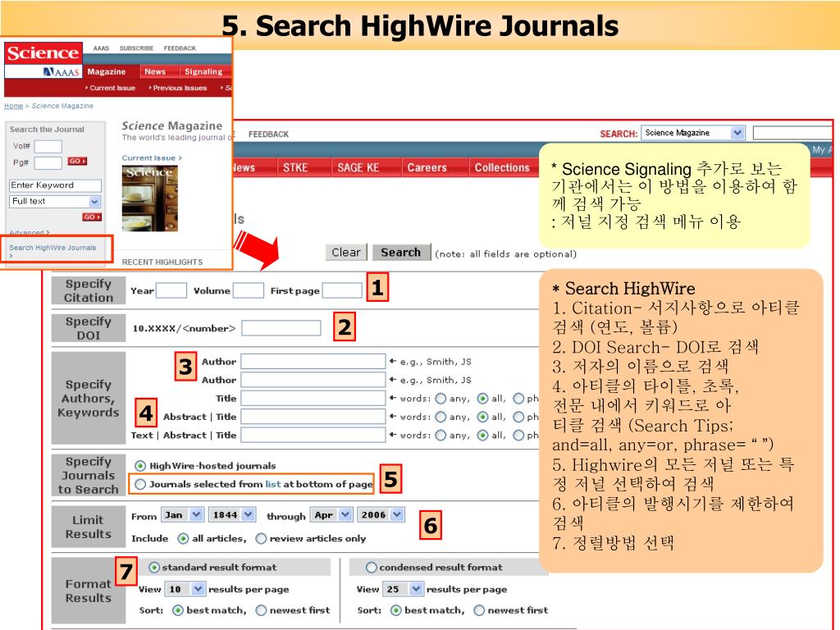Screen dimensions: 840x630
Task: Open the Science Magazine cover thumbnail
Action: [x=149, y=199]
